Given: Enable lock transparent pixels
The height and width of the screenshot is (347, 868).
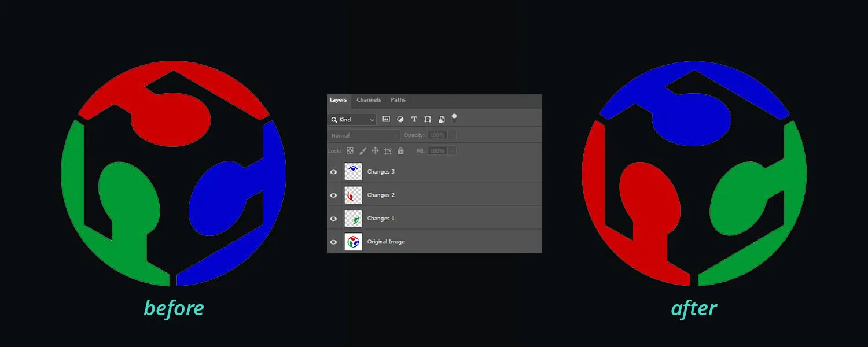Looking at the screenshot, I should coord(350,151).
